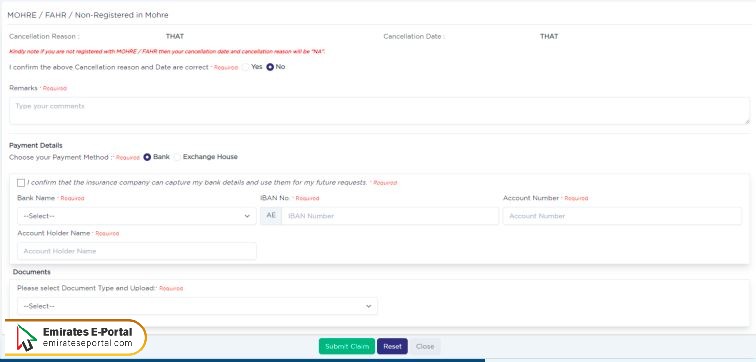Click the Reset button
The height and width of the screenshot is (362, 756).
(392, 346)
